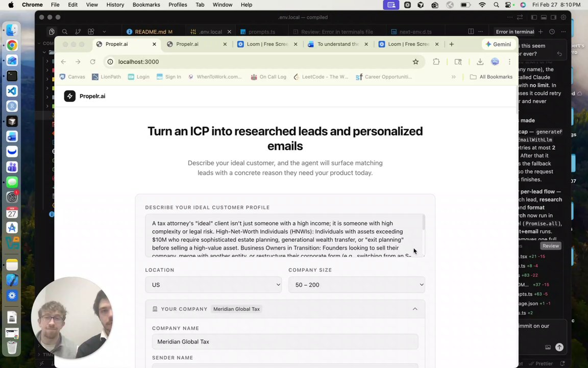Open Messages from the dock
This screenshot has width=588, height=368.
click(12, 182)
